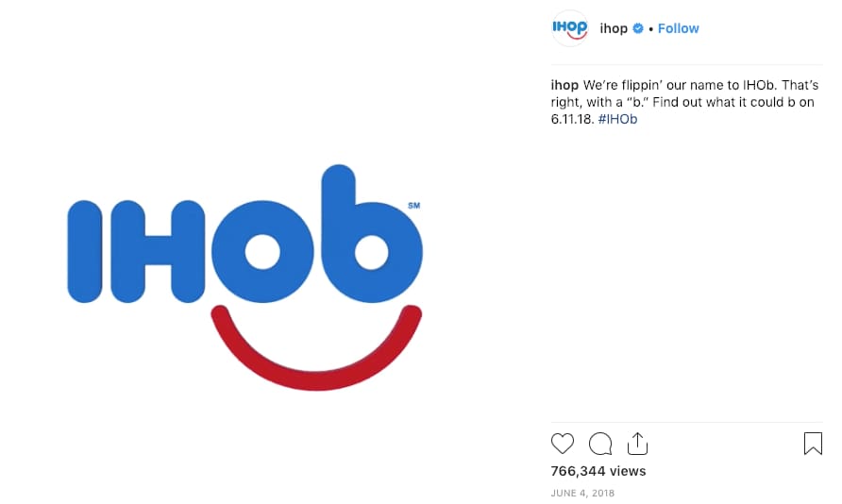Click the blue verified badge next to ihop
Screen dimensions: 842x504
[638, 28]
